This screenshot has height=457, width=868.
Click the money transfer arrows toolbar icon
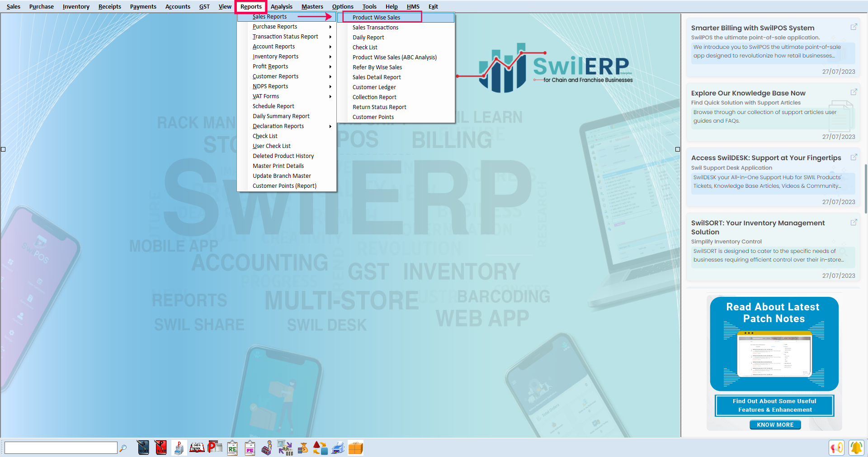285,447
